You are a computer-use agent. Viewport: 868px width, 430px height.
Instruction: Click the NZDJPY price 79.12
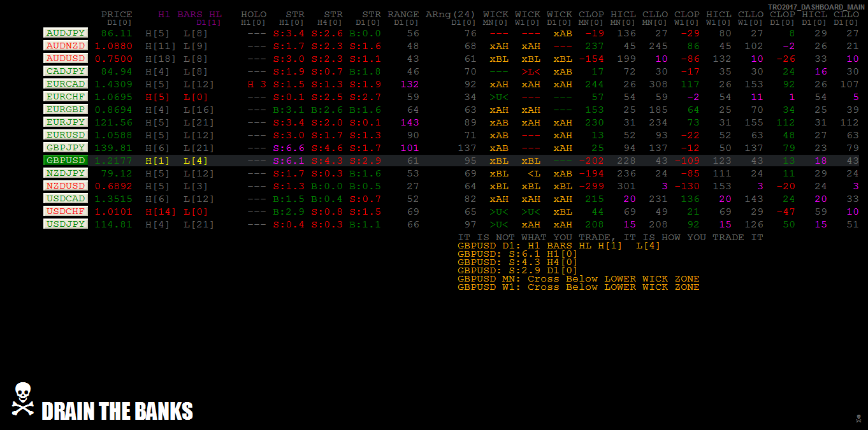[117, 173]
